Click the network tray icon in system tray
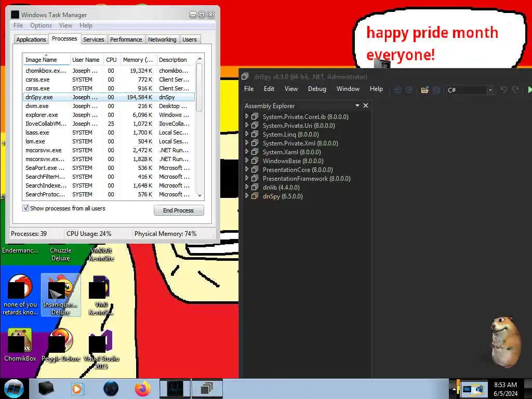532x399 pixels. tap(473, 389)
